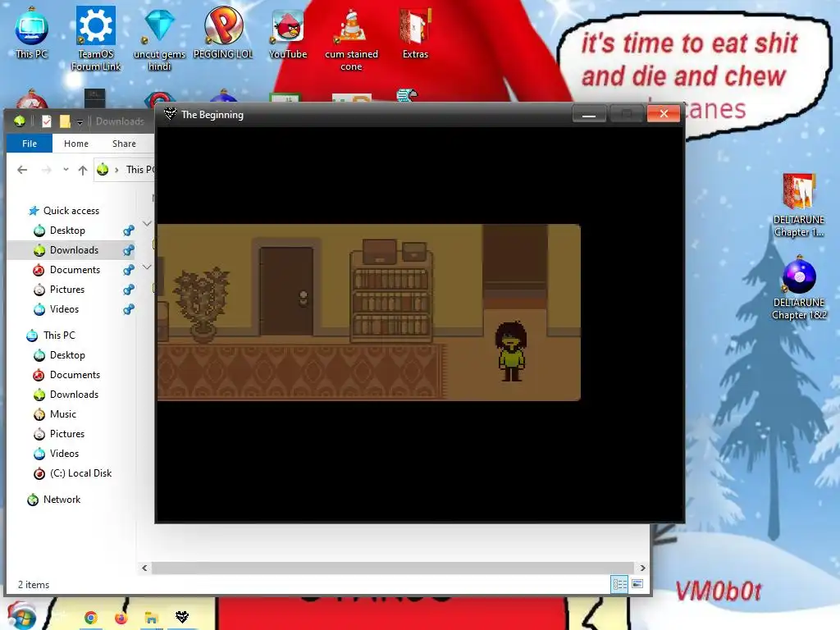Click The Beginning window title heart icon
The image size is (840, 630).
point(170,113)
